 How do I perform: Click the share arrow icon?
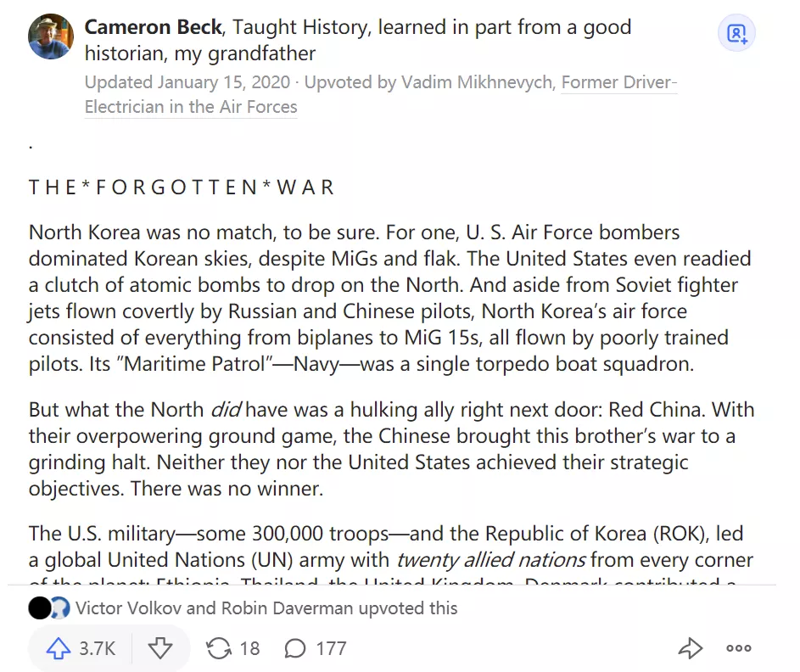click(x=691, y=649)
